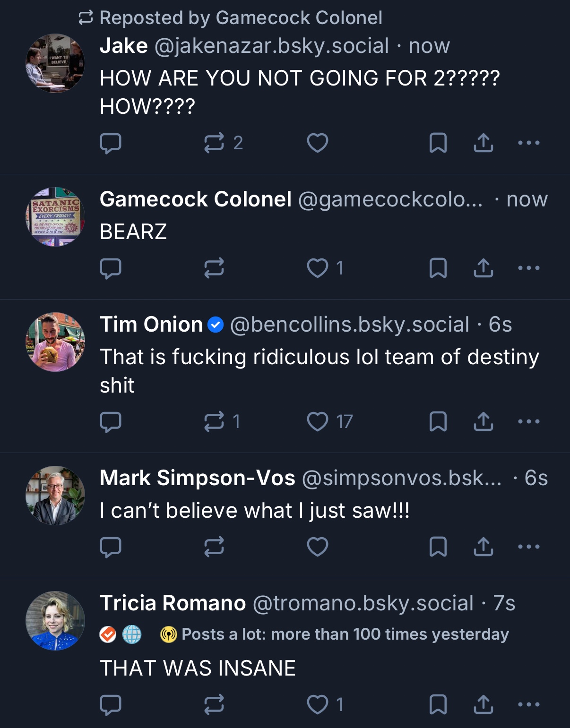Image resolution: width=570 pixels, height=728 pixels.
Task: Open the @jakenazar.bsky.social profile handle
Action: pos(271,46)
